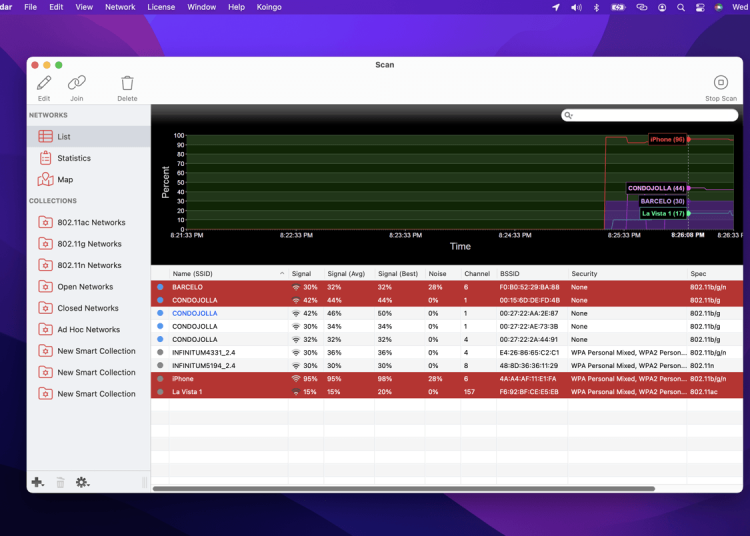Open the License menu in menu bar

(x=161, y=7)
